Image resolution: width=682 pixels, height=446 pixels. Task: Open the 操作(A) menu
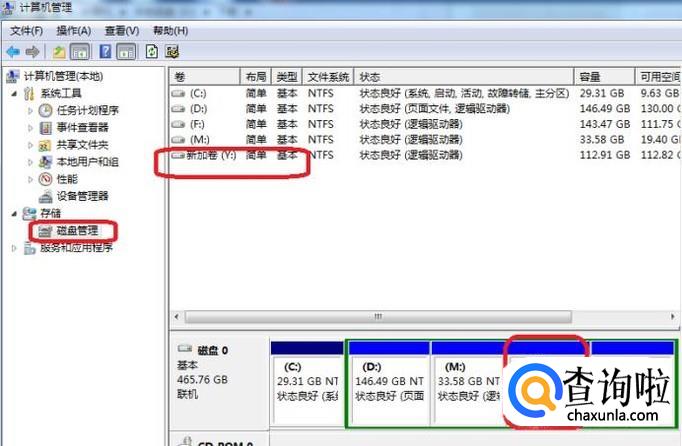[74, 30]
